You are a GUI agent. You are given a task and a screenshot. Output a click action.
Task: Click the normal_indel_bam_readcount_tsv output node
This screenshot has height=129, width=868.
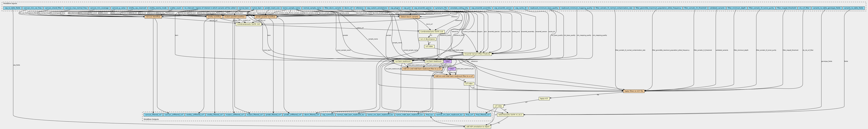[350, 115]
